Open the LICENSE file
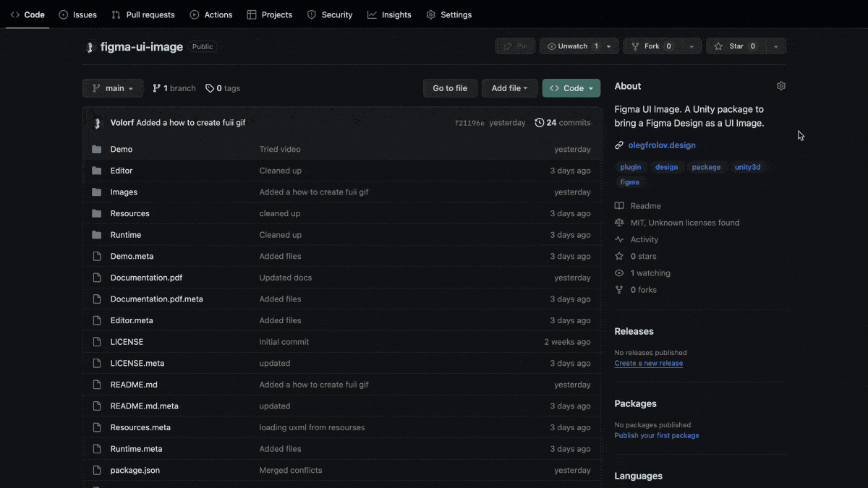This screenshot has width=868, height=488. [x=127, y=342]
